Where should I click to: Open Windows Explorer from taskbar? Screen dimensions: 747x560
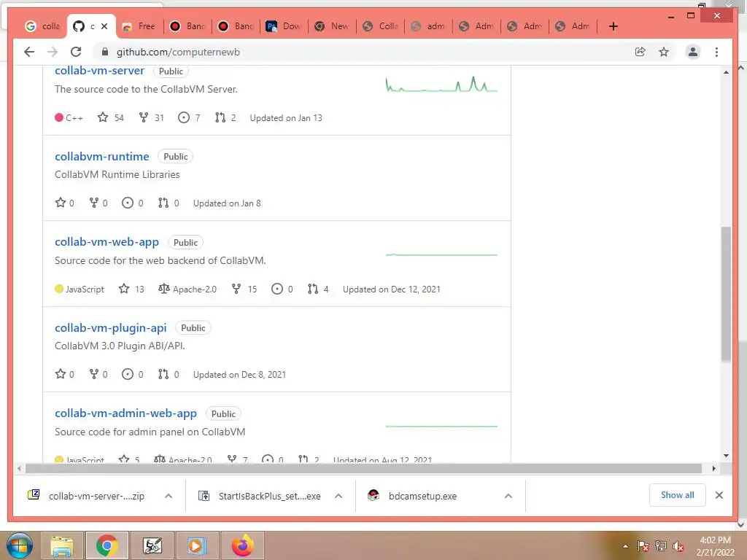pos(62,545)
